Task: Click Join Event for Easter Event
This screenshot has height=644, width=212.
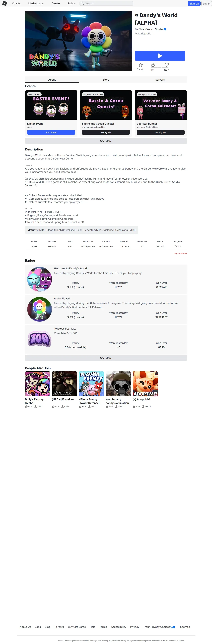Action: click(51, 133)
